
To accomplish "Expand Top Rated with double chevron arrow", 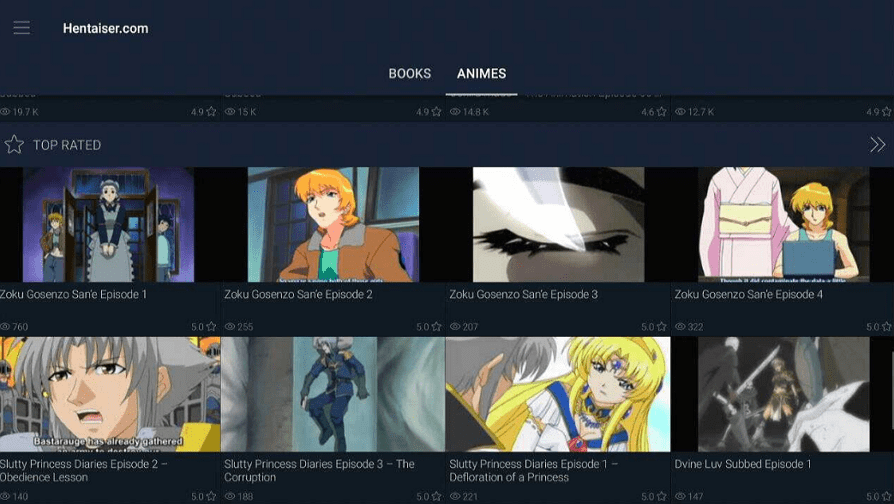I will tap(877, 145).
